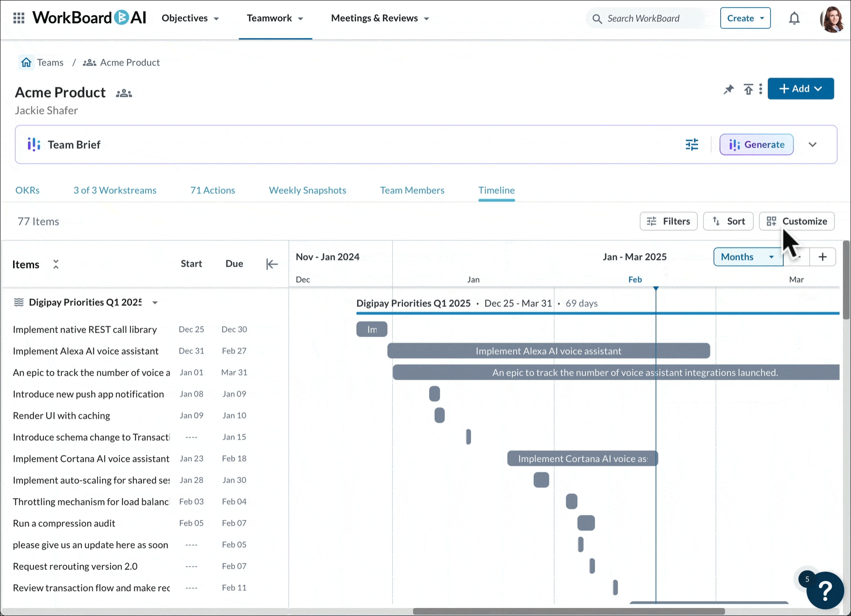The width and height of the screenshot is (851, 616).
Task: Click the Teams home icon in breadcrumb
Action: pos(27,62)
